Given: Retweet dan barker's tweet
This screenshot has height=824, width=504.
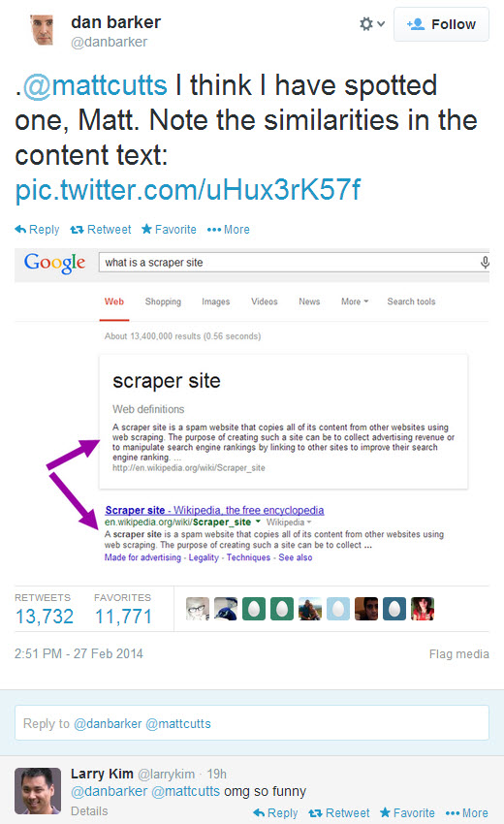Looking at the screenshot, I should pos(101,230).
